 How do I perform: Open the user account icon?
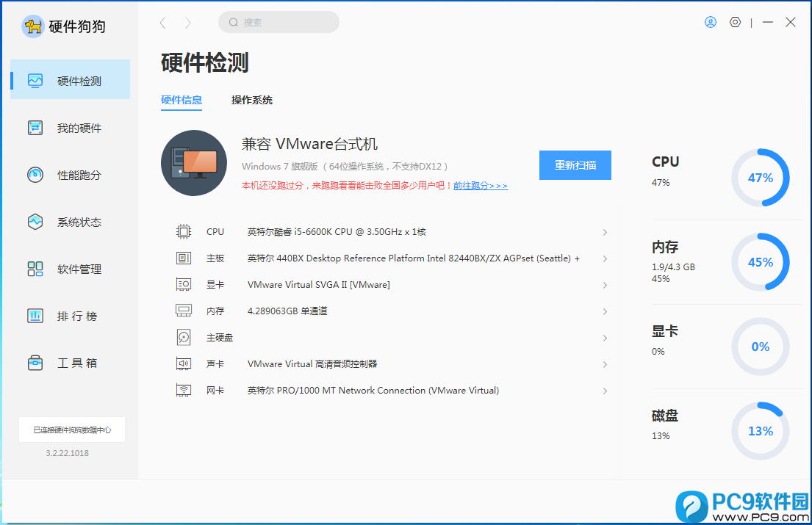coord(711,22)
